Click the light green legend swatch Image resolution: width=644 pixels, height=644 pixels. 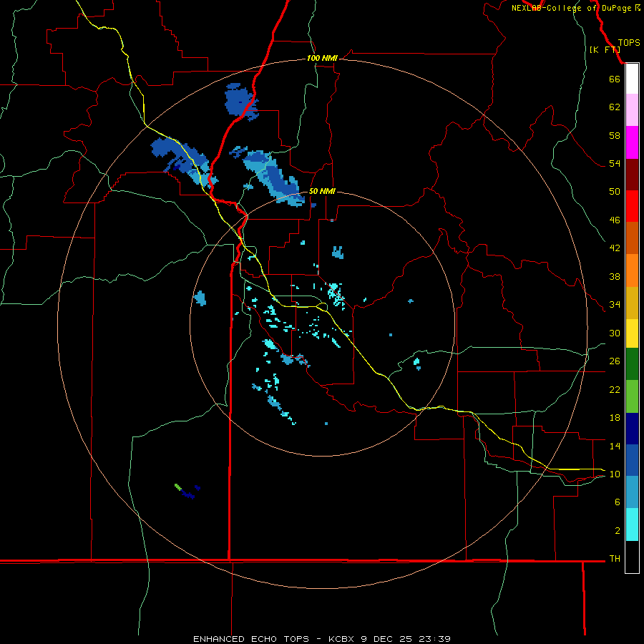[x=632, y=396]
